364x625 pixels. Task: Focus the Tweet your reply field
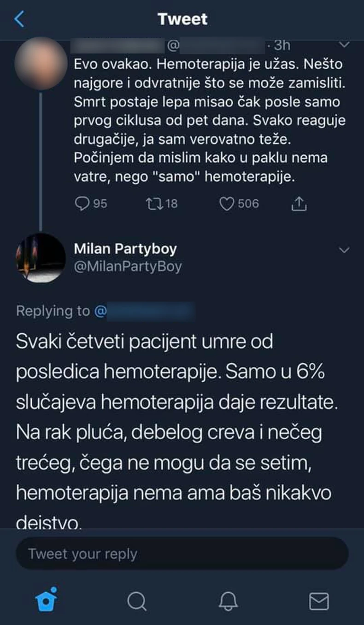tap(182, 554)
